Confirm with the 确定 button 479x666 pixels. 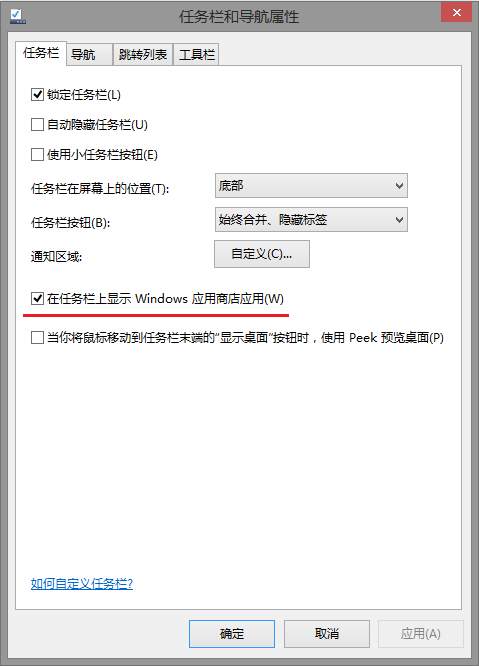[x=232, y=634]
